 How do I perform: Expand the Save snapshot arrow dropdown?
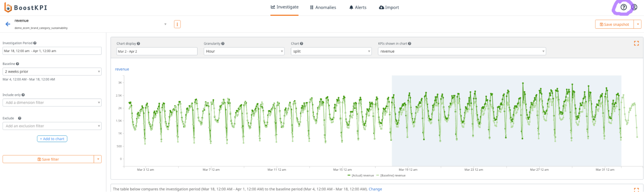coord(638,25)
